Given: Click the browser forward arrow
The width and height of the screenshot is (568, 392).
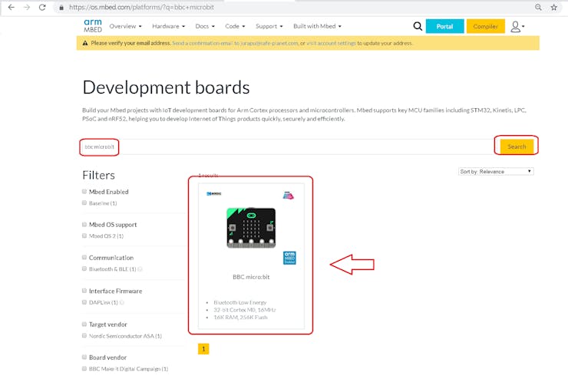Looking at the screenshot, I should [x=27, y=7].
